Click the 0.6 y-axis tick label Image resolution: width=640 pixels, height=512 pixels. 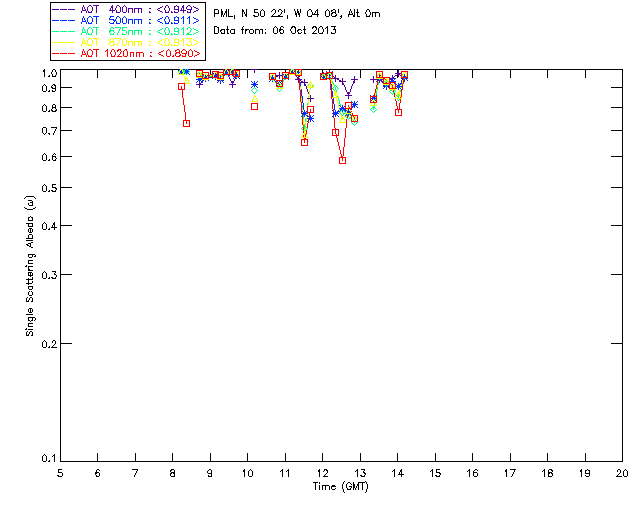[x=49, y=157]
